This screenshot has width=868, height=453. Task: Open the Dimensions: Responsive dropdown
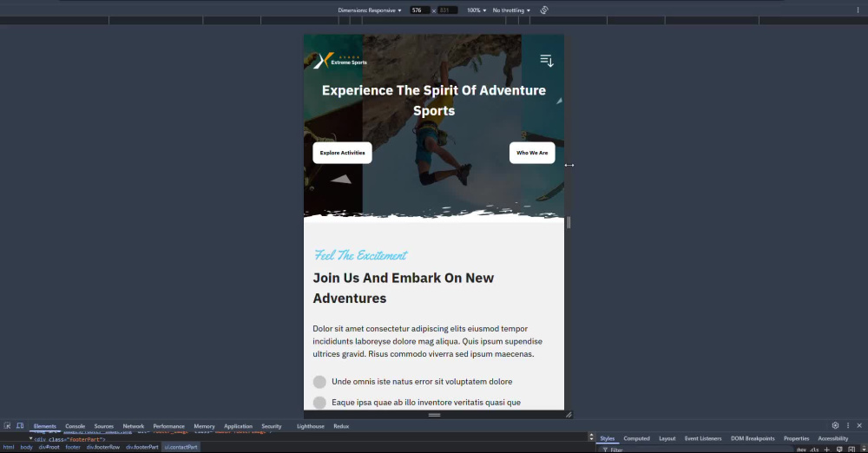[x=370, y=10]
